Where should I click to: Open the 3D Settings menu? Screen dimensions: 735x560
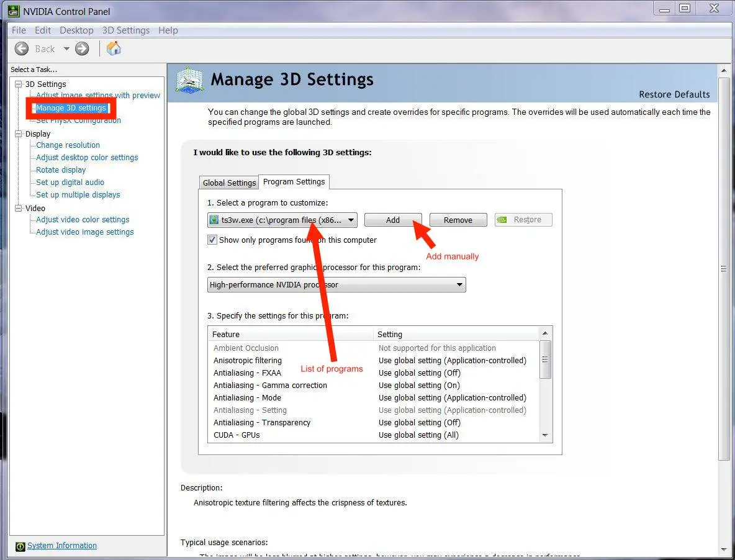pyautogui.click(x=126, y=30)
